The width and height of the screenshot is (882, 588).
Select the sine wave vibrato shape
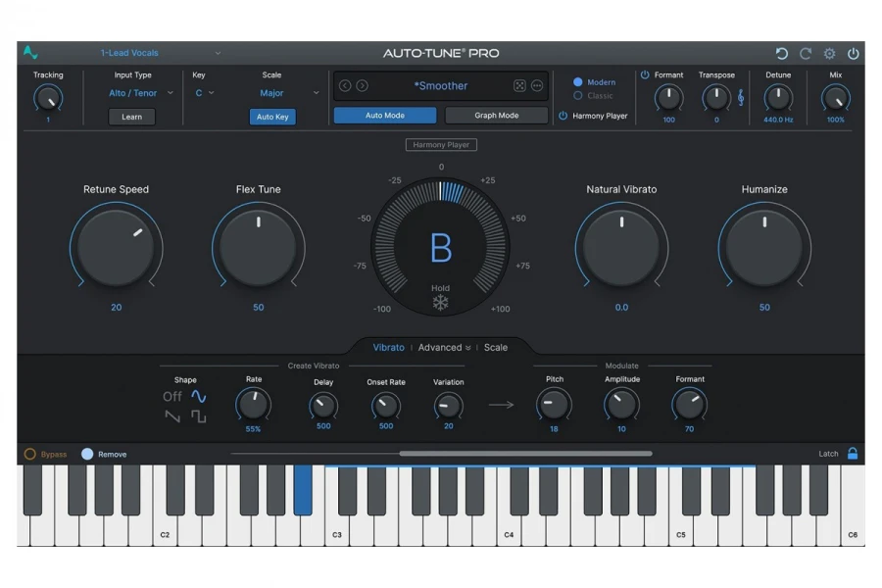point(199,396)
